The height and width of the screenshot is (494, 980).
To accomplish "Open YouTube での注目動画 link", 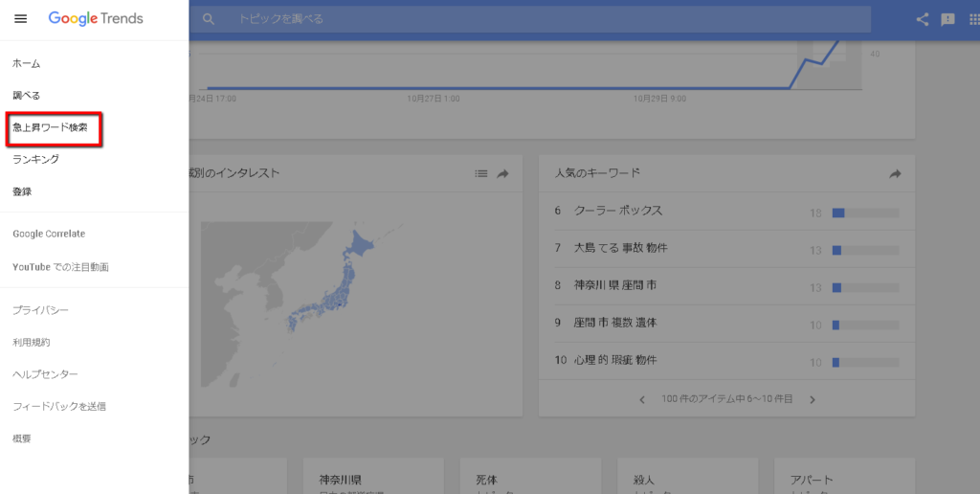I will (60, 267).
